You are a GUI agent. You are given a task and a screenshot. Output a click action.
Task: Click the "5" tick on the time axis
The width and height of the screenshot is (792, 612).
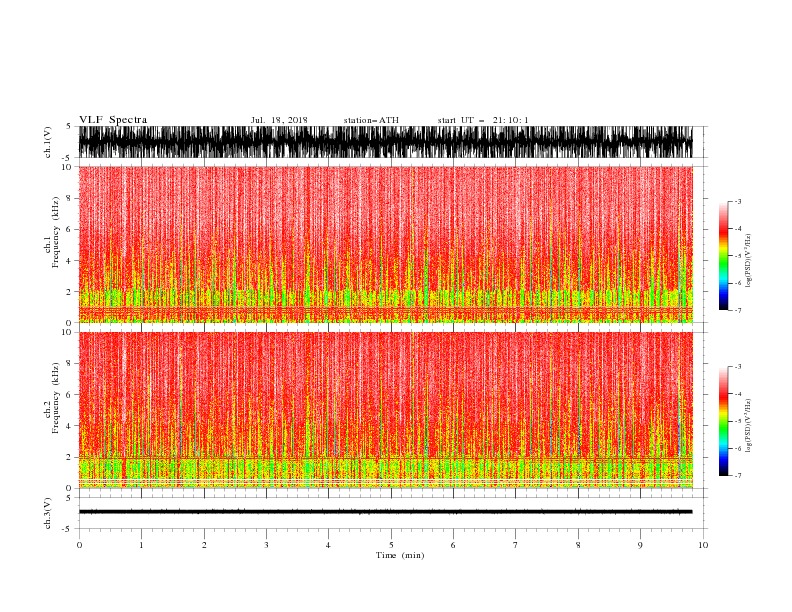[391, 545]
